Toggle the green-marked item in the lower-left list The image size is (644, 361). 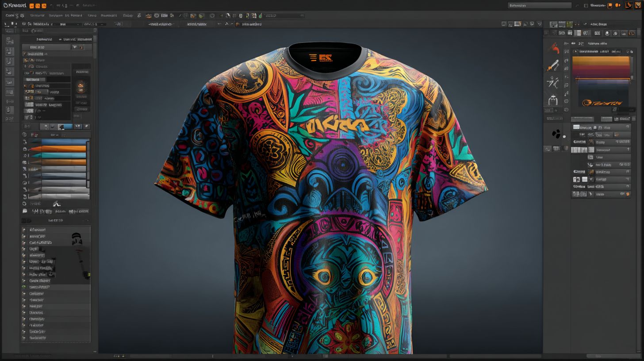[x=24, y=287]
